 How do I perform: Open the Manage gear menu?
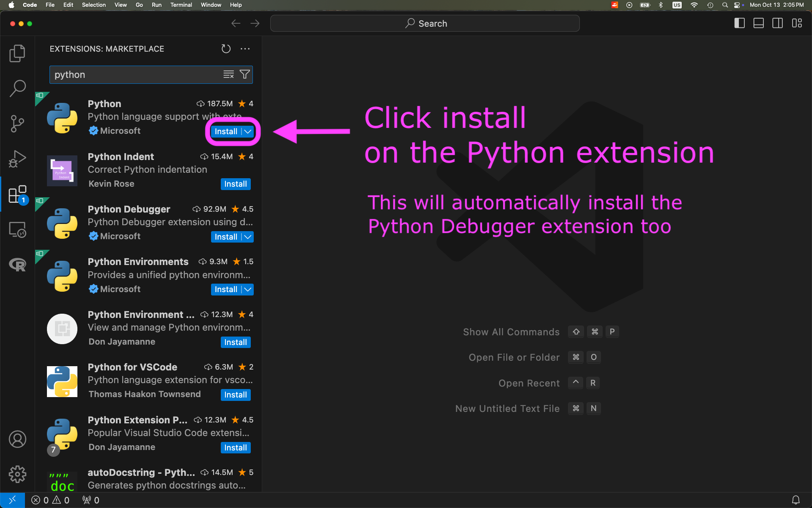click(17, 474)
